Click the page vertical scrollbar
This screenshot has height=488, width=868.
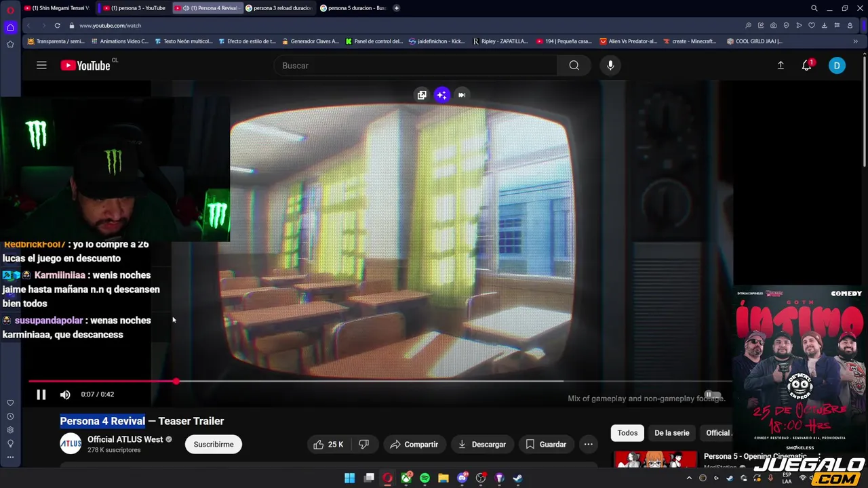point(864,112)
